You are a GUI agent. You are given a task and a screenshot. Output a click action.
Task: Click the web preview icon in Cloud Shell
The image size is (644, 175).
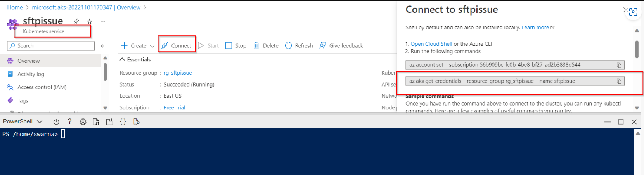pos(136,122)
